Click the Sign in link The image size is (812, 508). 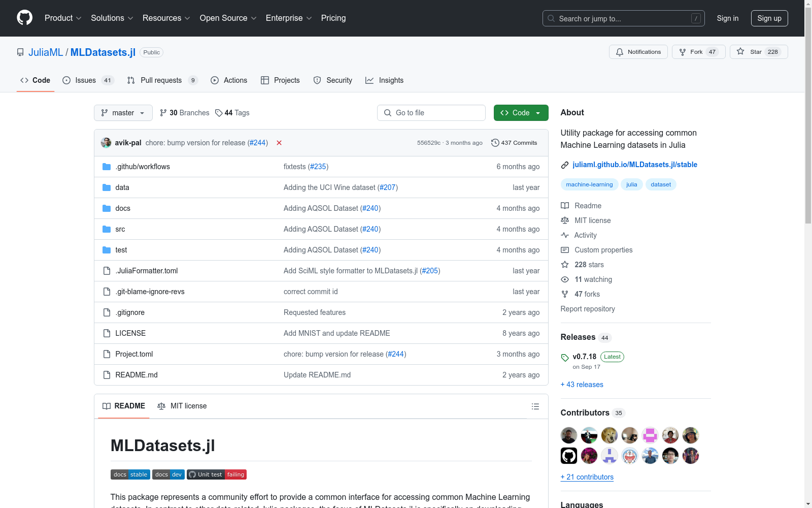(x=728, y=18)
